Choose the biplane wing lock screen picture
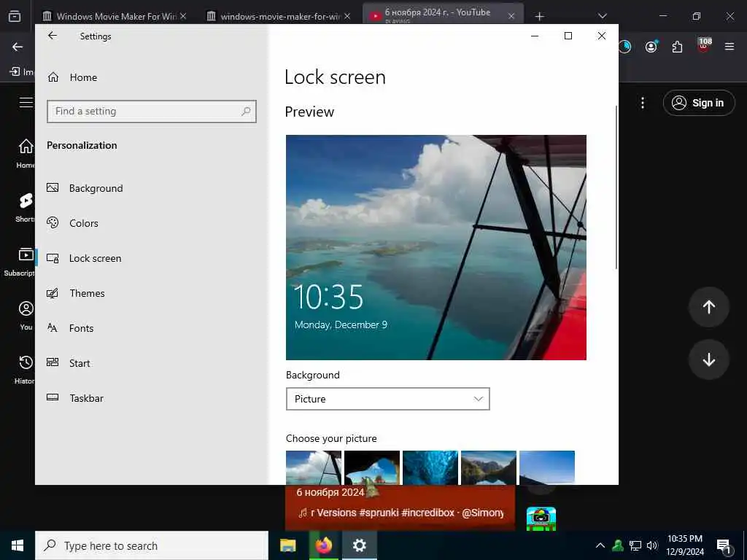The image size is (747, 560). coord(314,467)
